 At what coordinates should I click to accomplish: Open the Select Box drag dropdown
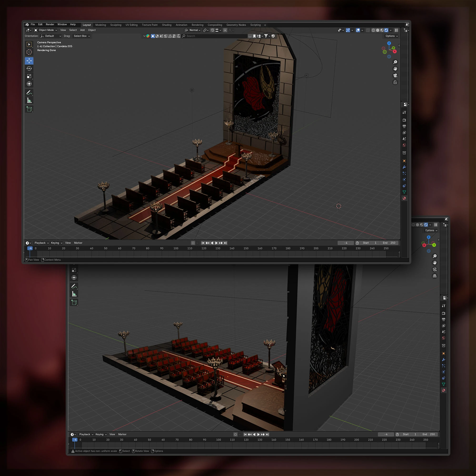(82, 36)
